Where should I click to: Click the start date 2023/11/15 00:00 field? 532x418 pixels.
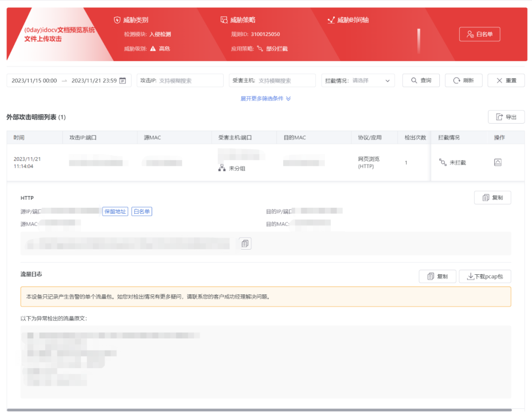click(34, 81)
